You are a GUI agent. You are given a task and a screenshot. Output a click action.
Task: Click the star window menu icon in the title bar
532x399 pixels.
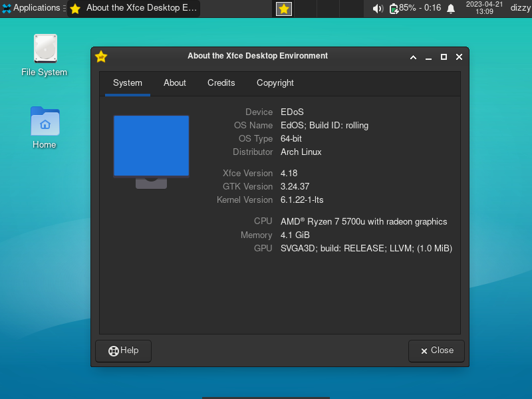pyautogui.click(x=101, y=57)
